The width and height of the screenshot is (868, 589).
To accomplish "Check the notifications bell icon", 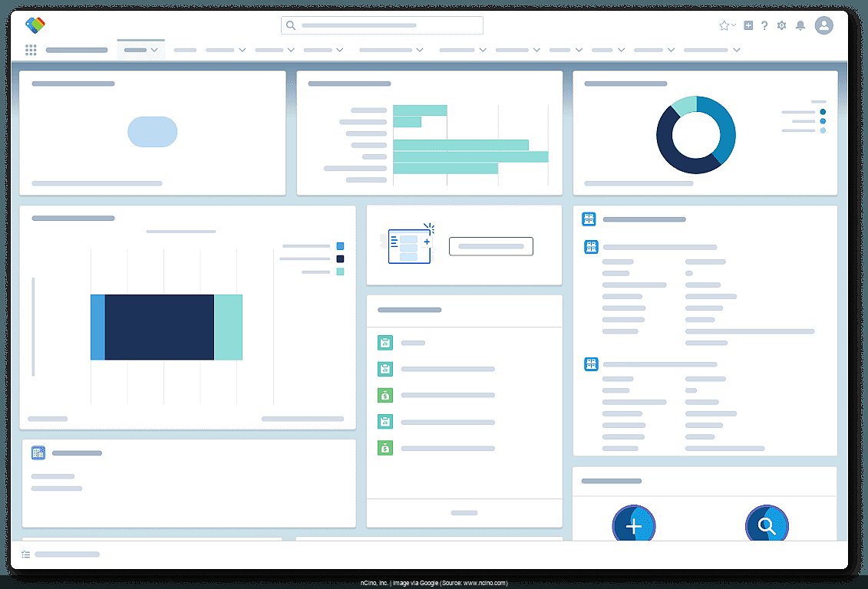I will (800, 25).
